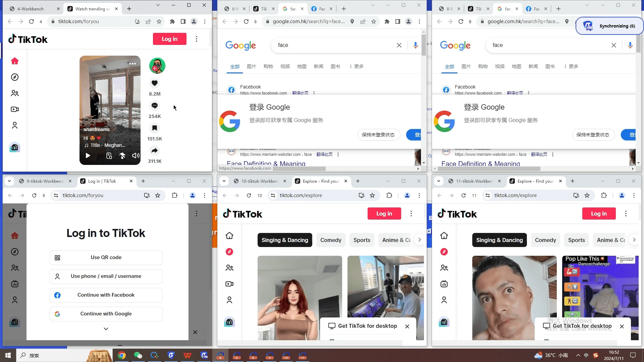This screenshot has height=362, width=644.
Task: Click the voice search microphone in Google
Action: [416, 45]
